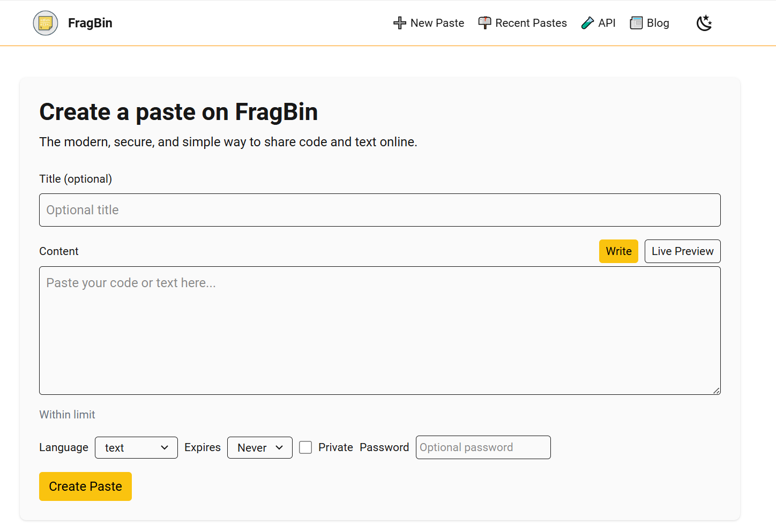Click the Optional title input field

click(379, 210)
